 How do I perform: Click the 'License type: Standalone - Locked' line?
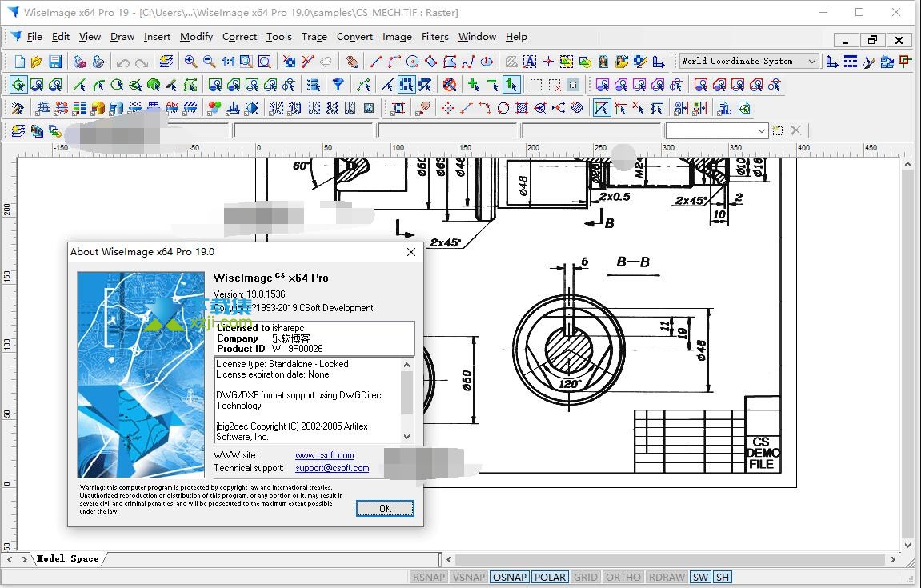point(282,364)
